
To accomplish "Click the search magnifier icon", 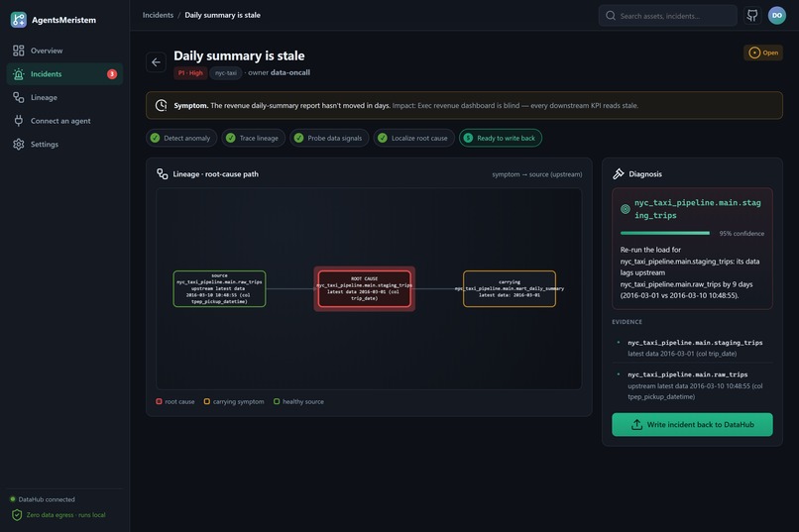I will pos(611,16).
